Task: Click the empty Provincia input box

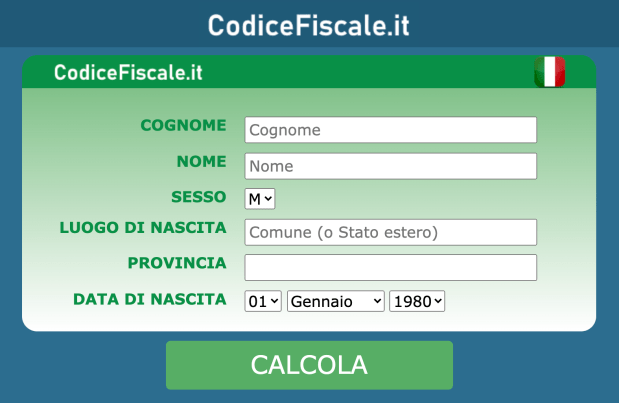Action: coord(390,268)
